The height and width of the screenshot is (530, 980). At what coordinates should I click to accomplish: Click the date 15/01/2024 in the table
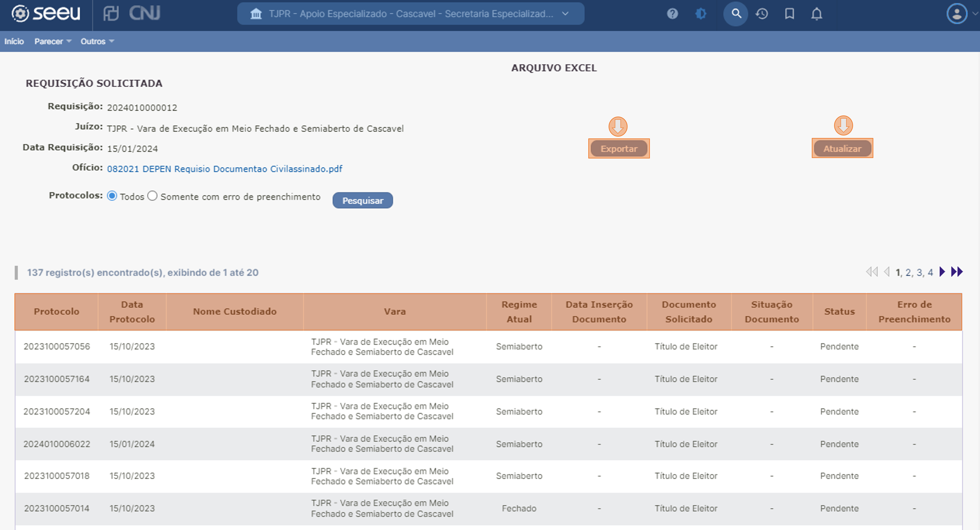(132, 444)
